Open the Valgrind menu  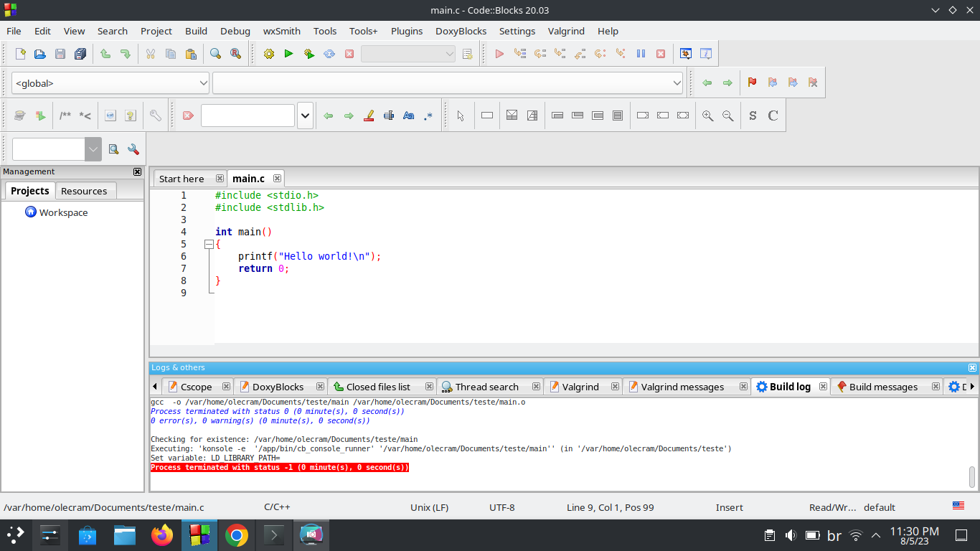[566, 31]
